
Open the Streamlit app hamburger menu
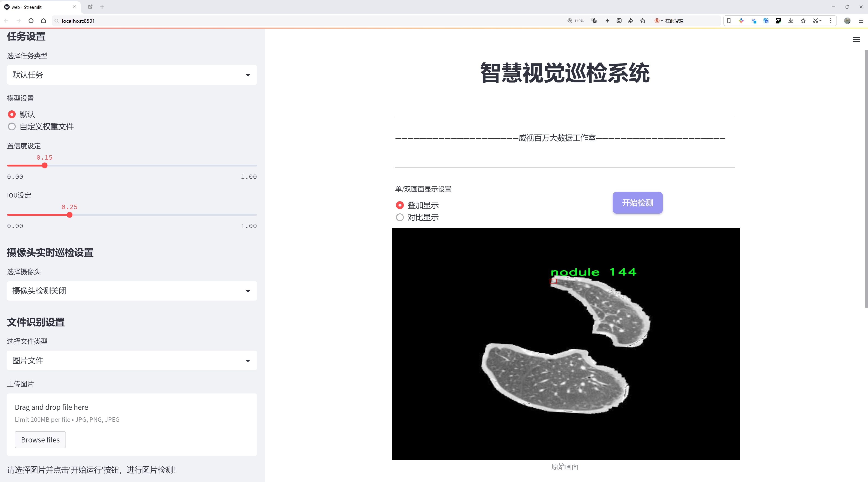856,40
